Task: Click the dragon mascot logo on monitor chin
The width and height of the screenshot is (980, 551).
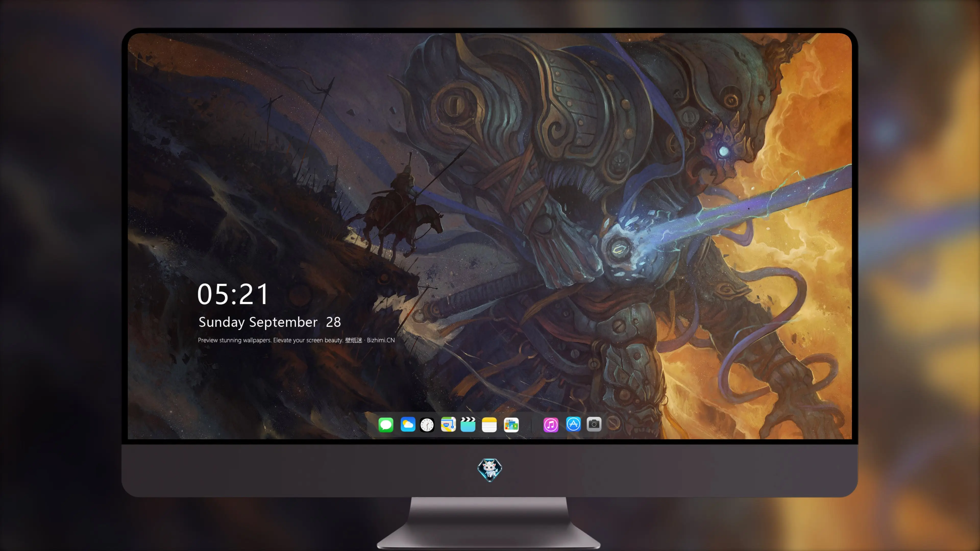Action: pos(490,470)
